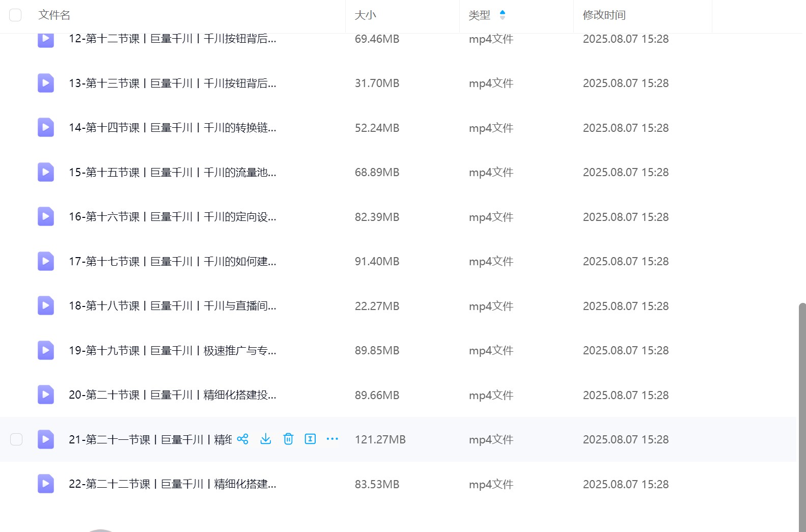The width and height of the screenshot is (806, 532).
Task: Select the size value 82.39MB
Action: [x=377, y=217]
